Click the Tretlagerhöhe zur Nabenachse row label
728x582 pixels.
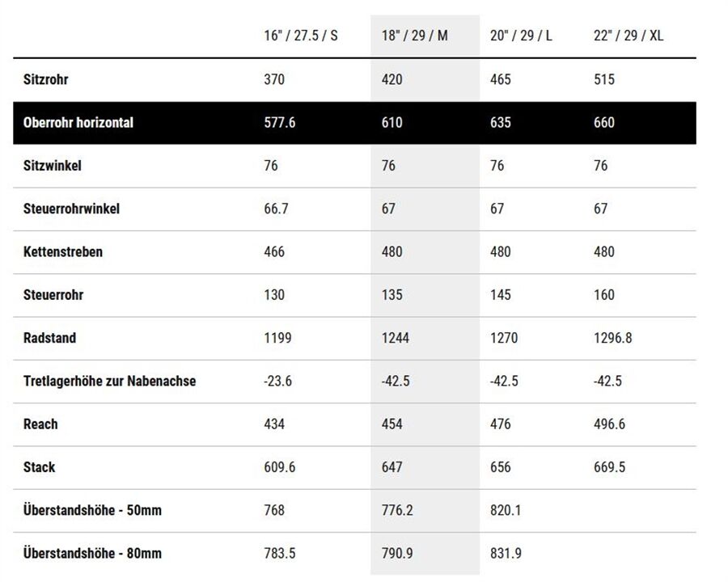click(109, 381)
